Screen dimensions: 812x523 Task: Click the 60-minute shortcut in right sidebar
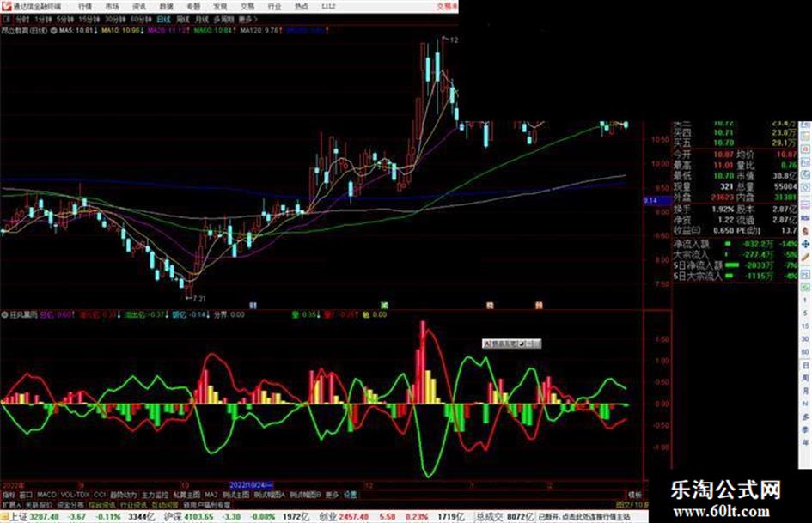pos(805,352)
